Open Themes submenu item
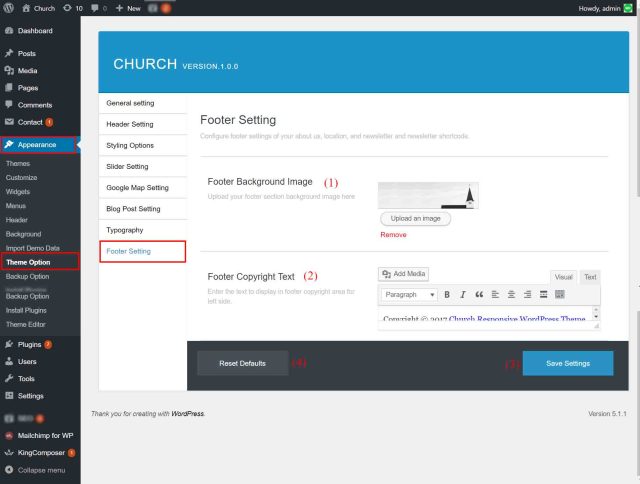The image size is (640, 484). coord(18,164)
